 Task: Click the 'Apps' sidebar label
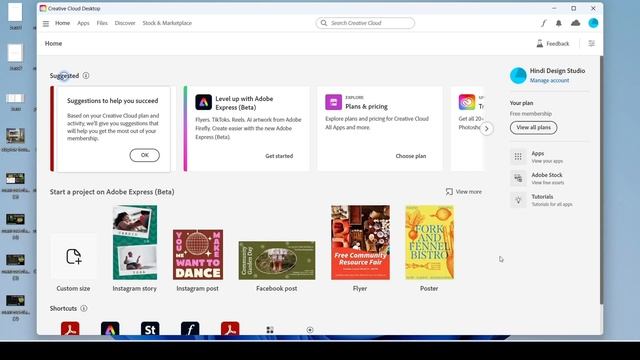click(538, 153)
